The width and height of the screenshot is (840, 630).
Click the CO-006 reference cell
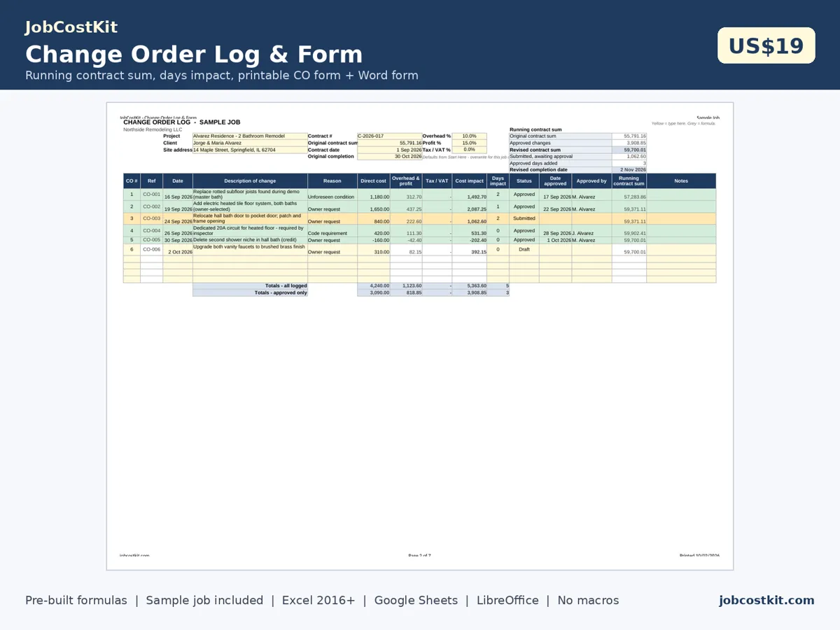click(151, 249)
